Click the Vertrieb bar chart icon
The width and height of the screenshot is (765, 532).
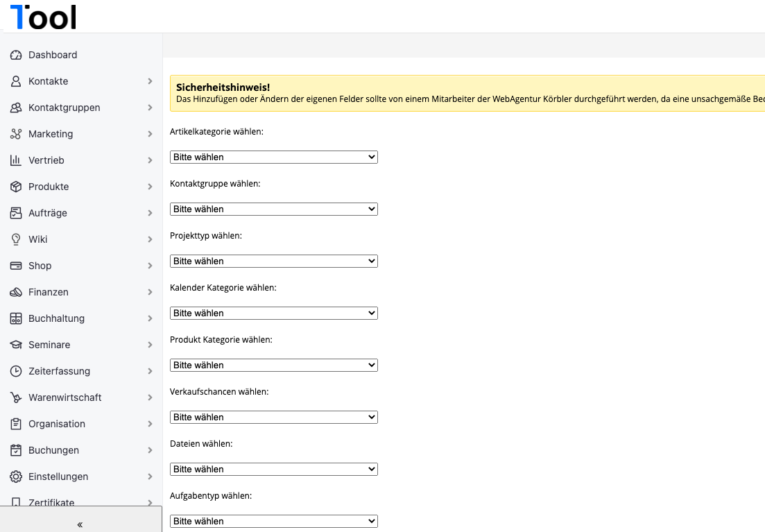click(16, 160)
